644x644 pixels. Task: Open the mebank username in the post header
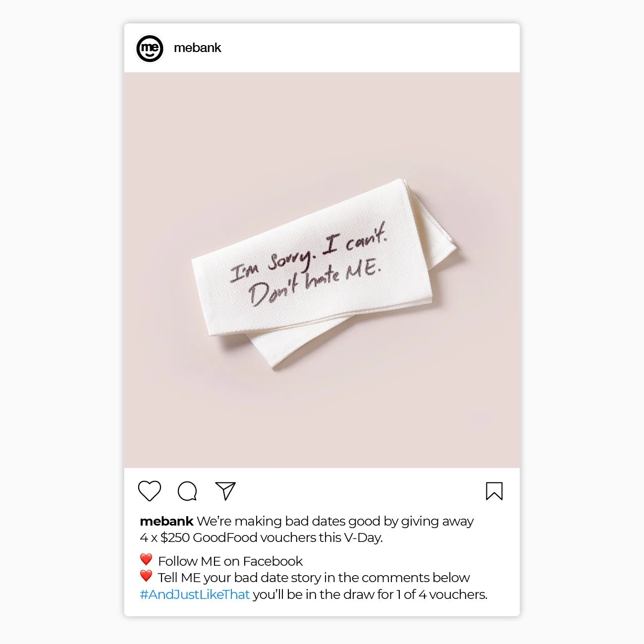pos(197,48)
